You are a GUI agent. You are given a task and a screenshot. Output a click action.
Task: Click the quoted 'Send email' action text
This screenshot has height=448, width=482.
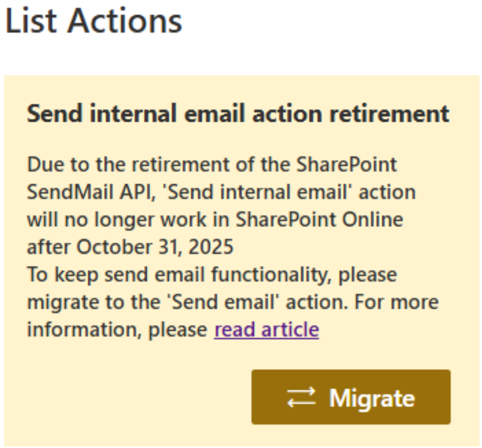pos(222,302)
